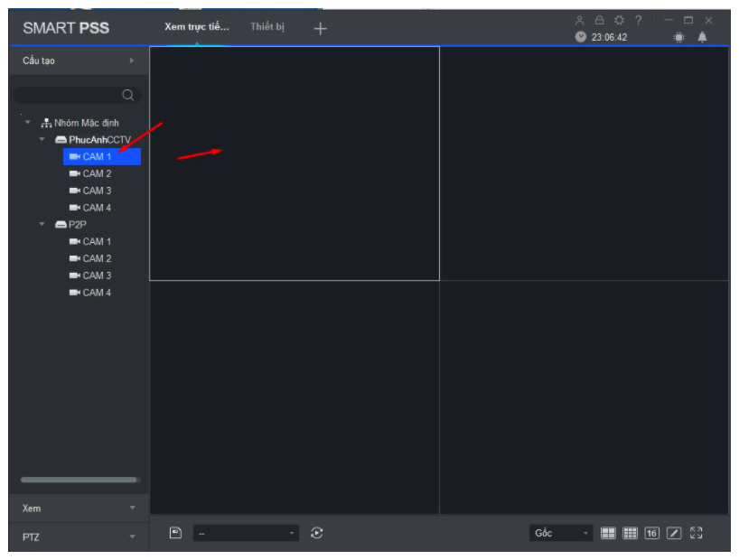Start the tour playback loop icon
739x560 pixels.
pyautogui.click(x=316, y=533)
